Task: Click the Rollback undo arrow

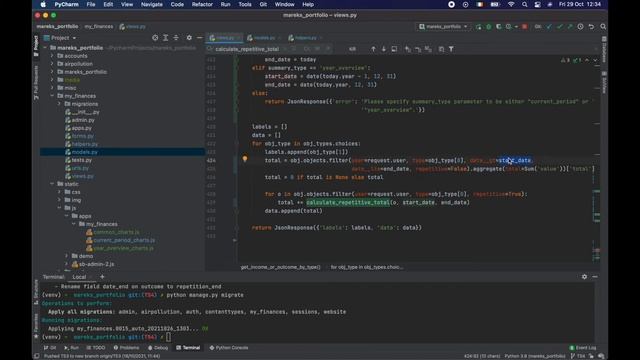Action: point(591,27)
